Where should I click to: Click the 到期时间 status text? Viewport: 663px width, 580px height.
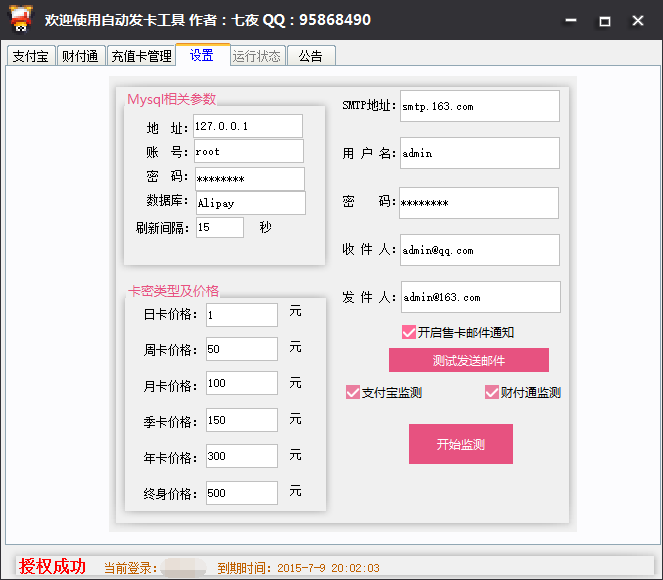tap(299, 568)
